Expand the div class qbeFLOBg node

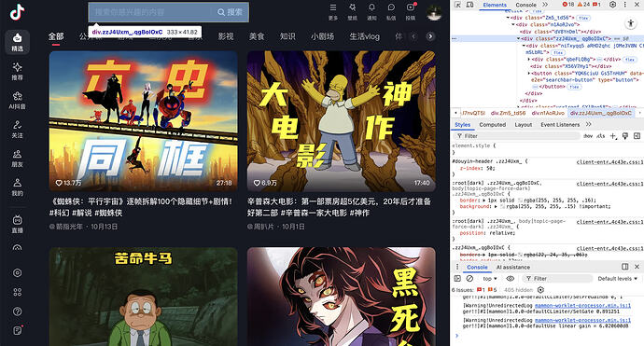click(529, 60)
